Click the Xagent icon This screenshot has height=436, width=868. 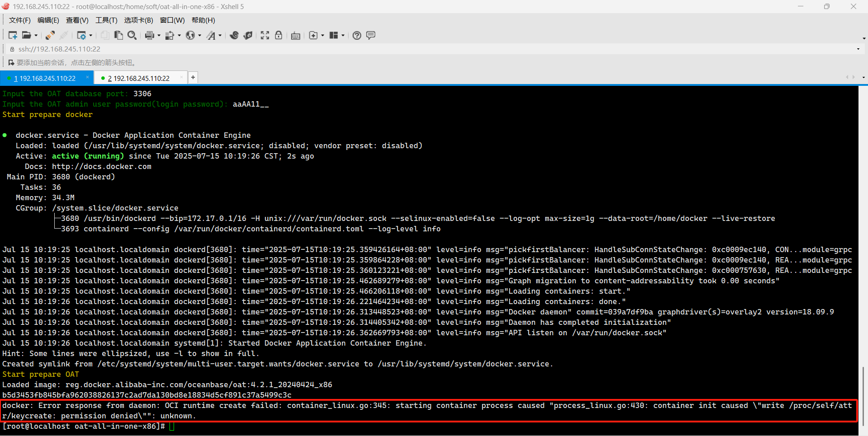(248, 35)
